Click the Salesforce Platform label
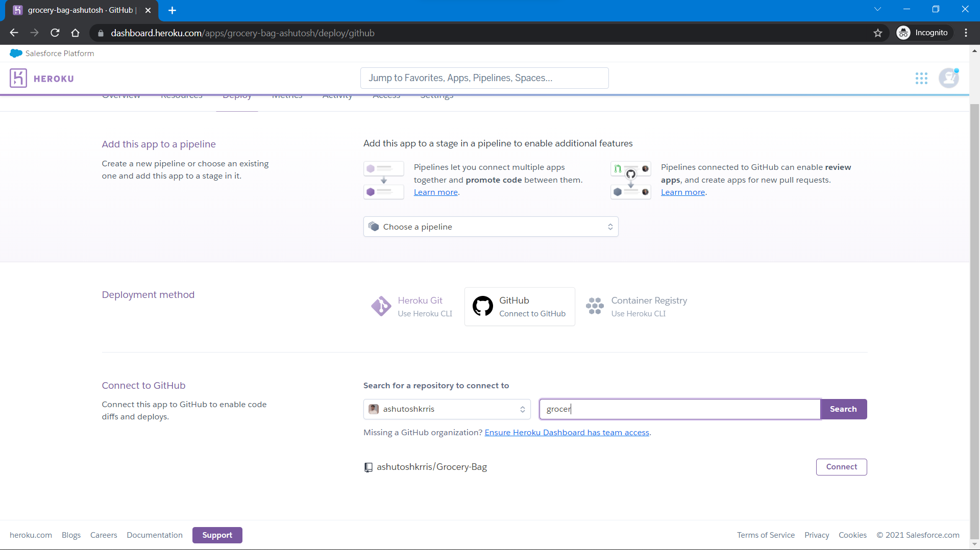The height and width of the screenshot is (550, 980). click(x=60, y=54)
